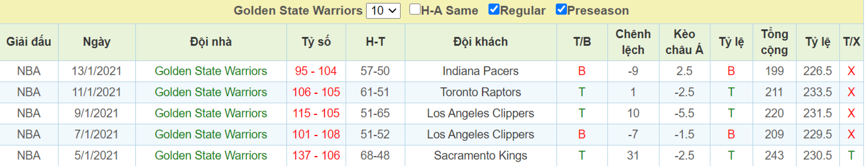Click the Golden State Warriors link on 11/1/2021
Image resolution: width=868 pixels, height=166 pixels.
[x=211, y=92]
